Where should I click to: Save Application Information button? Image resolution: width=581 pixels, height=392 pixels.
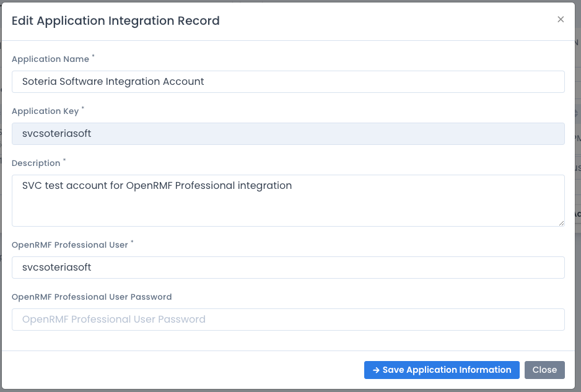[442, 370]
